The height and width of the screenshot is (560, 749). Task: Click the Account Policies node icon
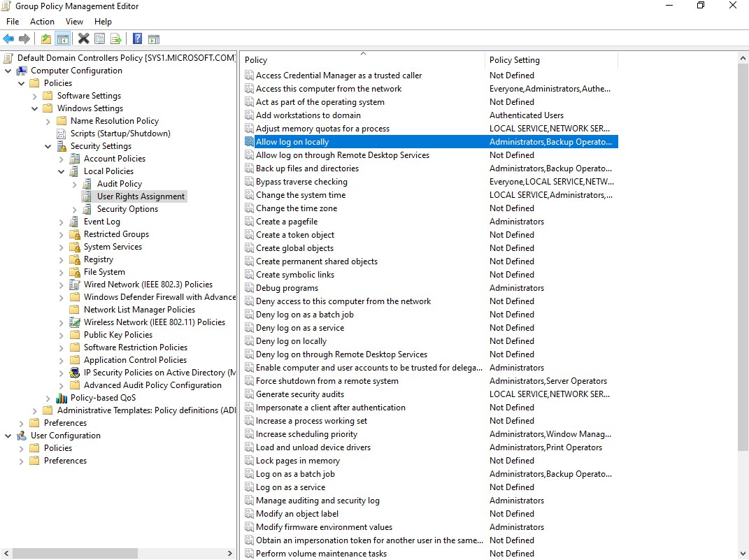point(74,159)
